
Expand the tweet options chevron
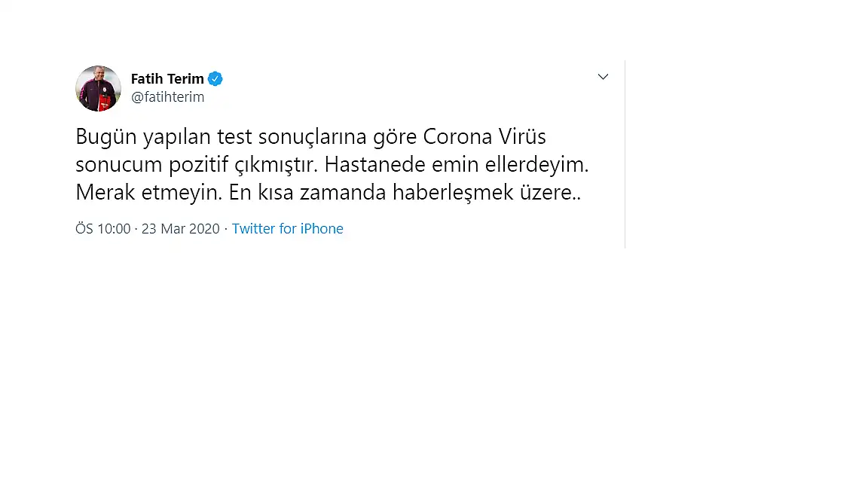coord(603,77)
